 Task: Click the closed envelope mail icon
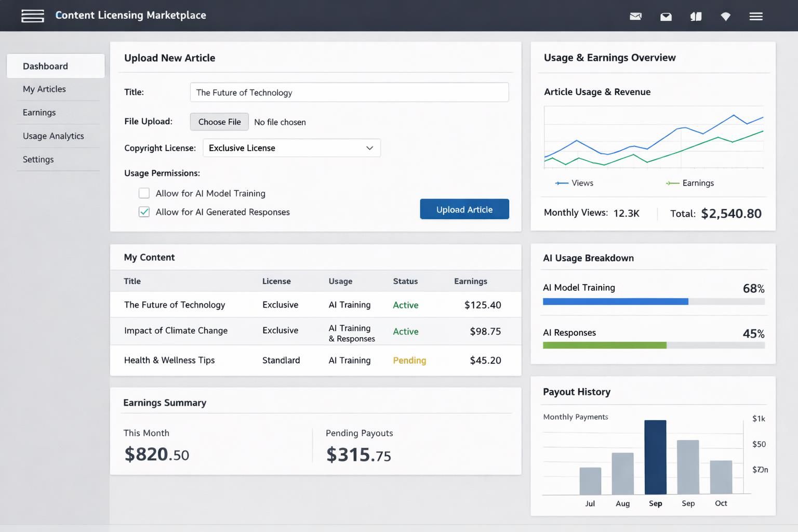tap(635, 16)
